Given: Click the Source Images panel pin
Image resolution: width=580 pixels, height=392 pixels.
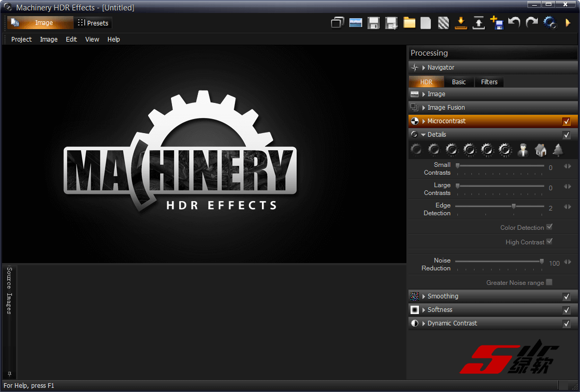Looking at the screenshot, I should [9, 374].
